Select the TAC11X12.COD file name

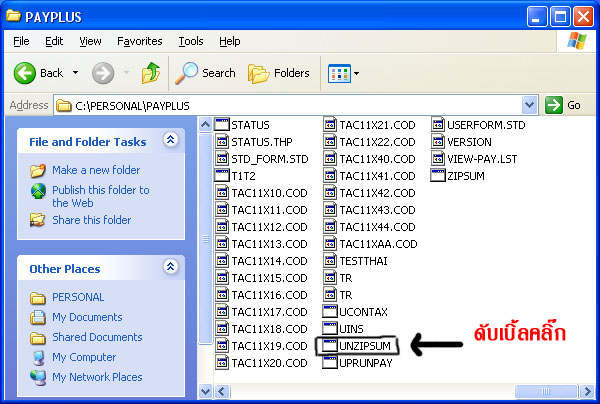pos(269,226)
